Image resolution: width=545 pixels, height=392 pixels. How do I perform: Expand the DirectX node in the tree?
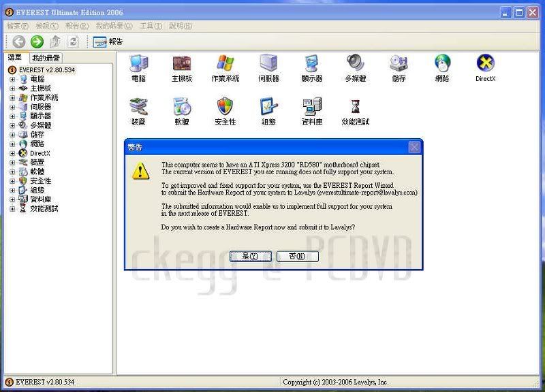12,153
